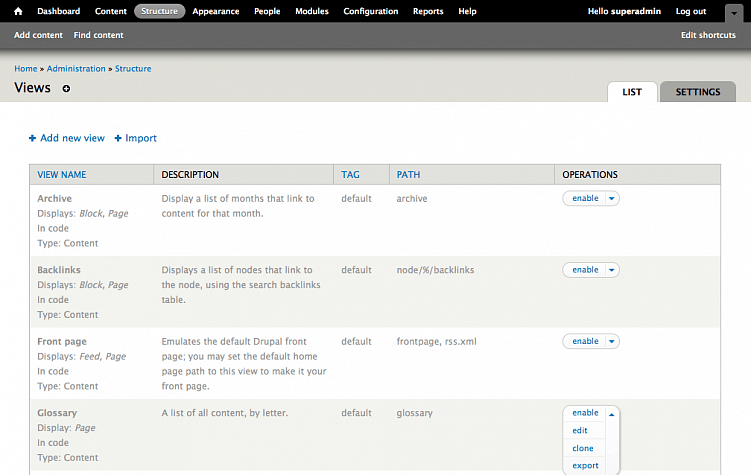Enable the Archive view
Image resolution: width=751 pixels, height=475 pixels.
coord(585,198)
